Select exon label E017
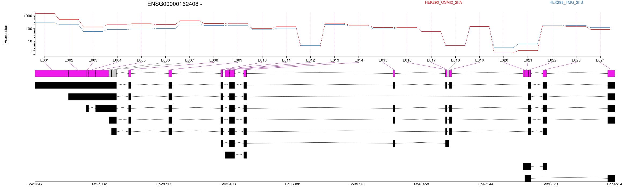The height and width of the screenshot is (188, 644). click(431, 60)
